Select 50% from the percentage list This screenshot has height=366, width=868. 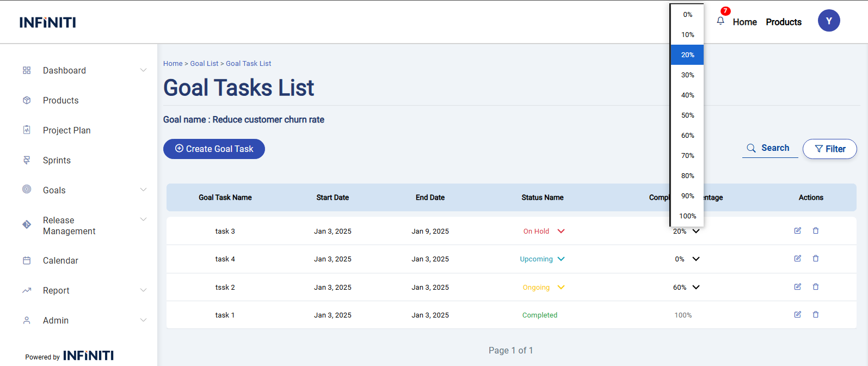pos(687,115)
